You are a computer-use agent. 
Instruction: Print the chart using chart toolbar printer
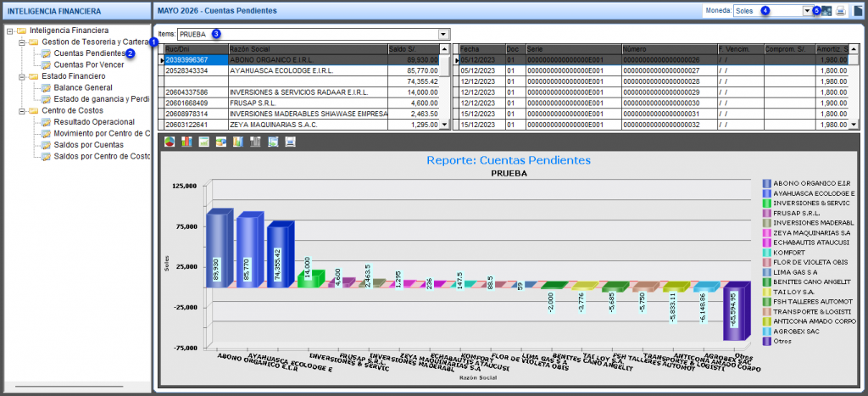pos(290,142)
